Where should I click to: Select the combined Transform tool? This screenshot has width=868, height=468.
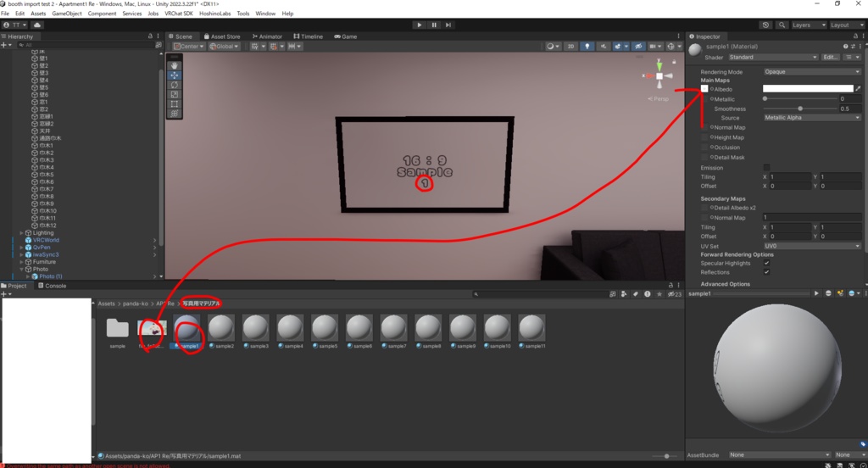point(175,113)
